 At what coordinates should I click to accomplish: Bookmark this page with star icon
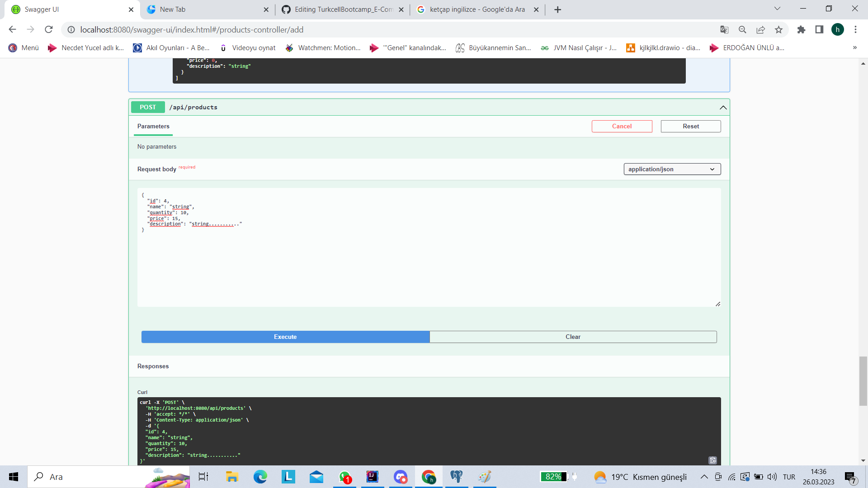(778, 29)
